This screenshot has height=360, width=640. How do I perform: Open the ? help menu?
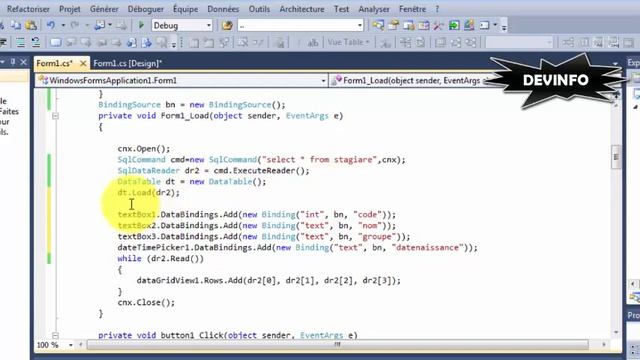click(437, 9)
